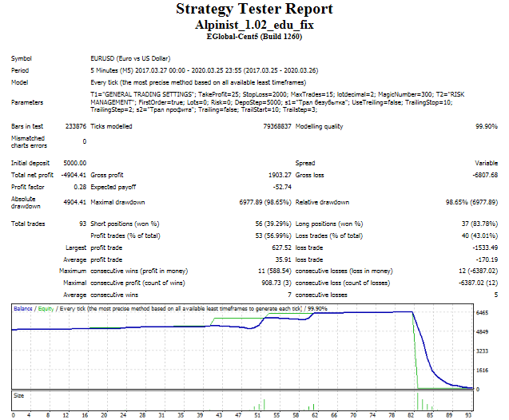Click the Balance legend label in chart
This screenshot has height=420, width=509.
(x=22, y=308)
